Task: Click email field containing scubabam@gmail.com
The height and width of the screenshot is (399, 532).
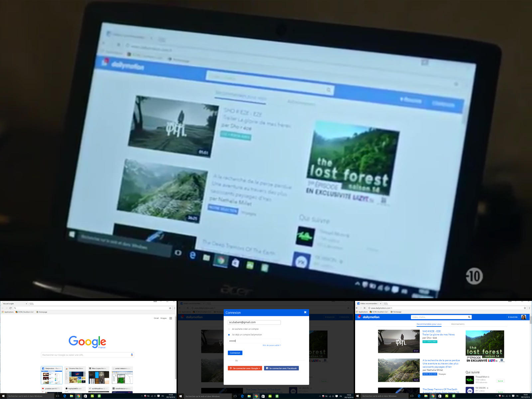Action: [x=254, y=322]
